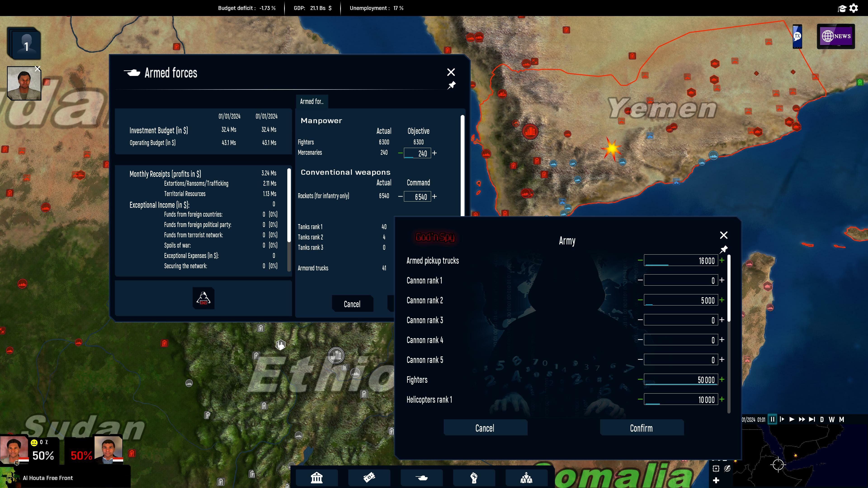This screenshot has height=488, width=868.
Task: Open the military panel using the tank icon
Action: [421, 477]
